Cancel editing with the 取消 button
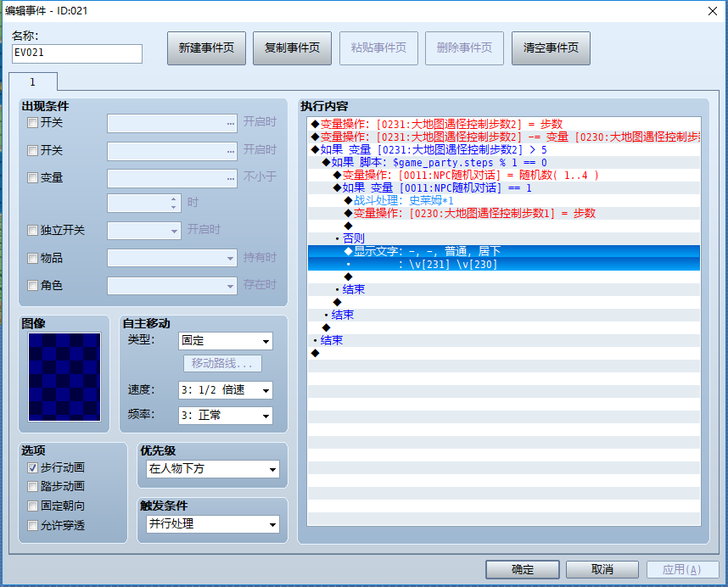Viewport: 728px width, 587px height. (x=602, y=569)
